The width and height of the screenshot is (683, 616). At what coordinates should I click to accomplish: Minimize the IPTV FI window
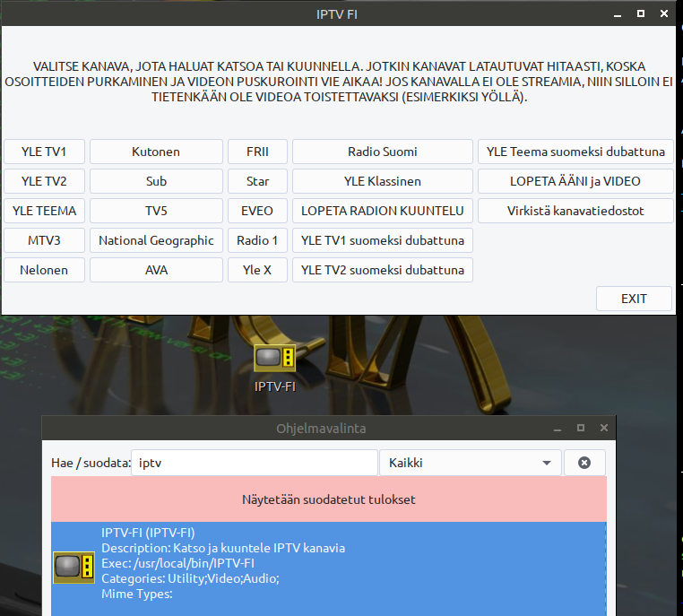(x=618, y=15)
